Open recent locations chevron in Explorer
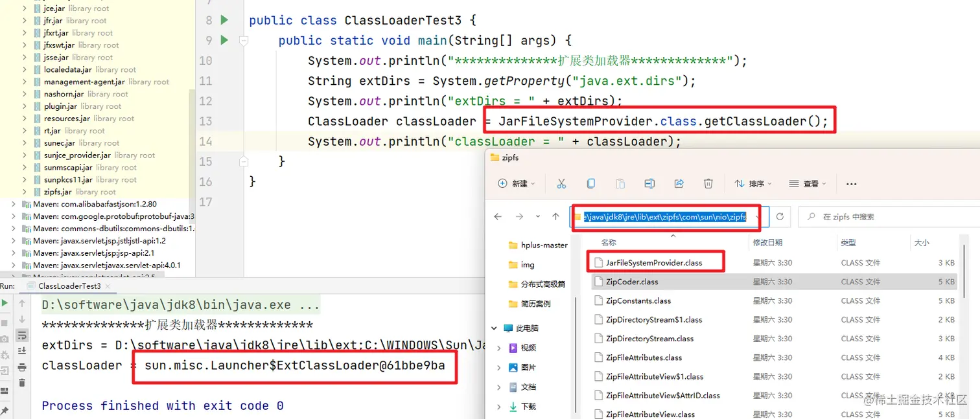This screenshot has height=419, width=980. 538,216
